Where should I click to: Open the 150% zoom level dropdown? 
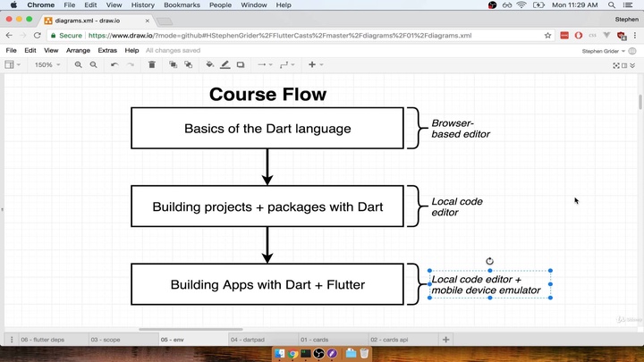45,64
